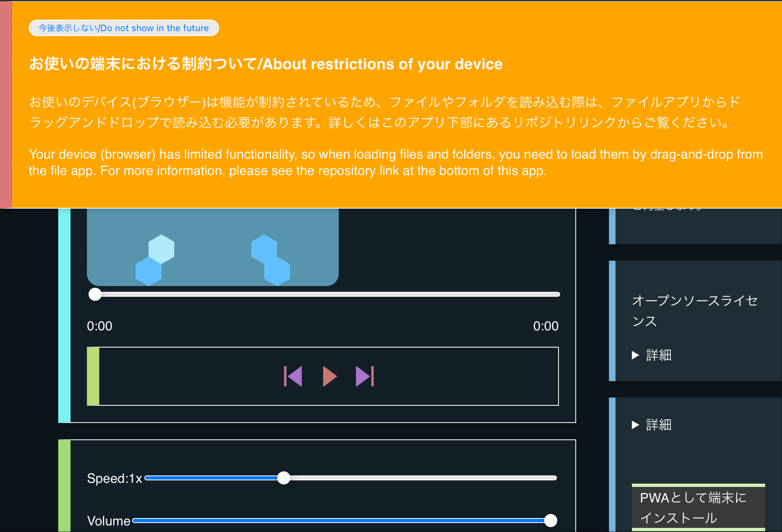
Task: Click the elapsed time 0:00 label
Action: pyautogui.click(x=99, y=326)
